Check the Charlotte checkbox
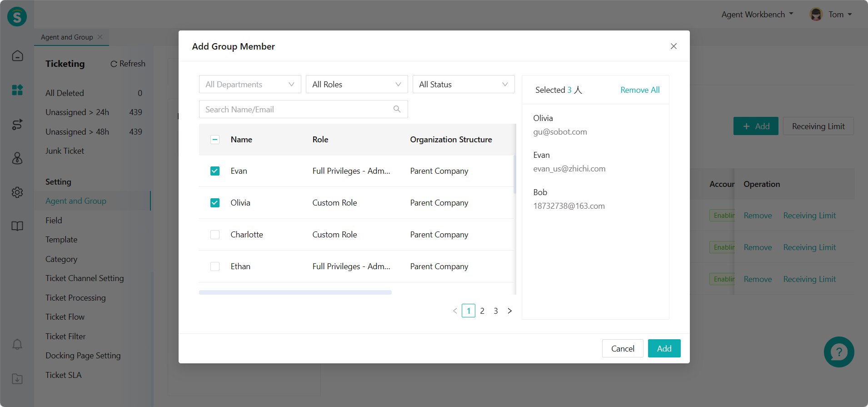 [215, 235]
